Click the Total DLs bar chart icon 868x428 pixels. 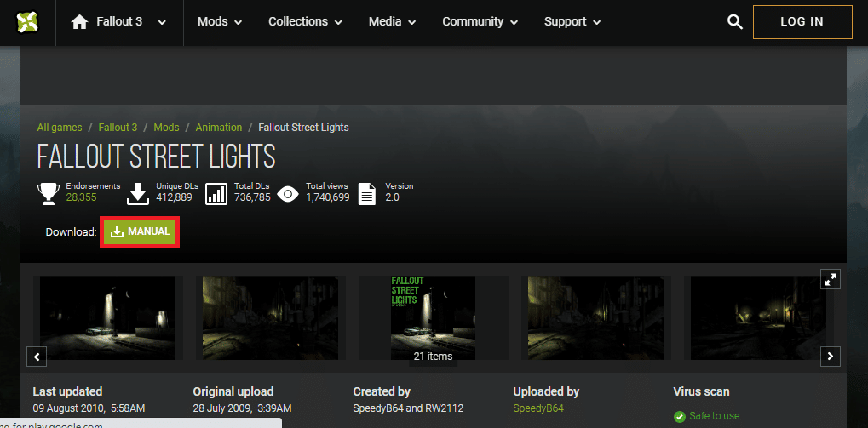tap(216, 194)
